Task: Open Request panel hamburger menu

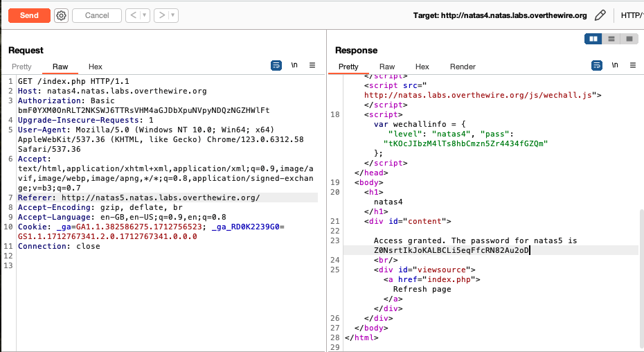Action: point(312,65)
